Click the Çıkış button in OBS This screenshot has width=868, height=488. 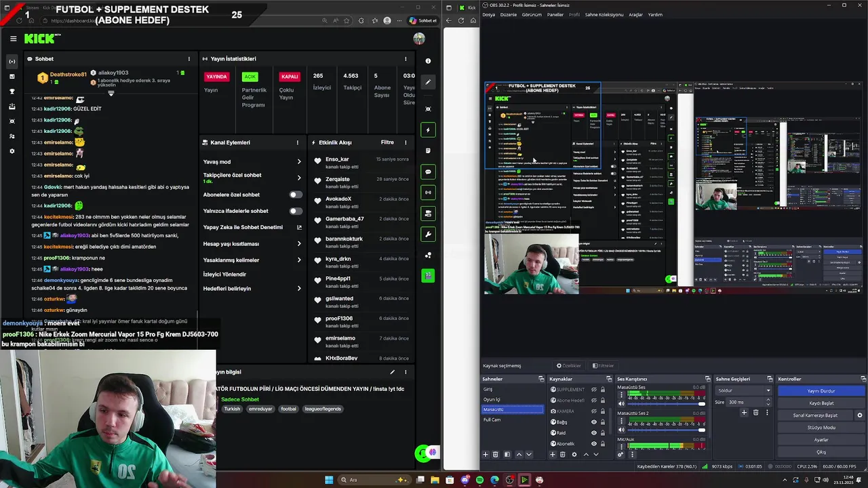[821, 452]
